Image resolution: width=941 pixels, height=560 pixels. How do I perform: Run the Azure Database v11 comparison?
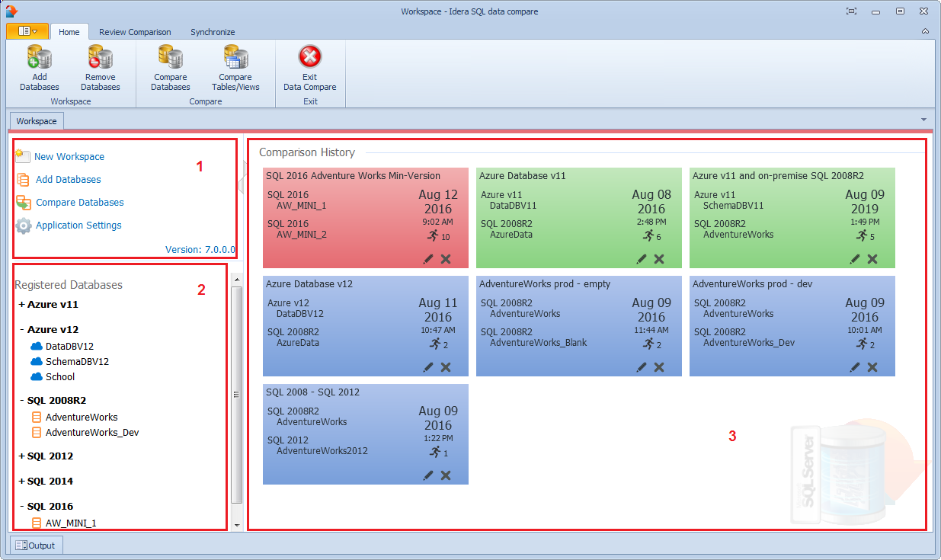point(648,235)
